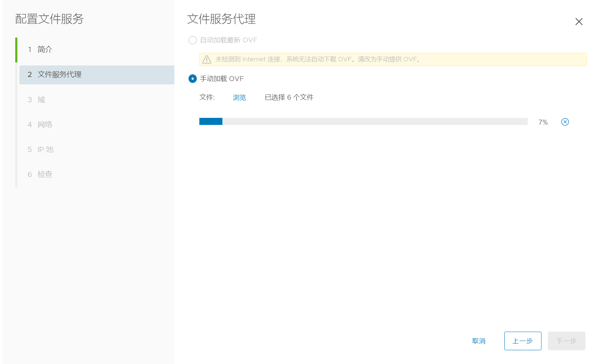601x364 pixels.
Task: Click the OVF upload progress bar
Action: (363, 122)
